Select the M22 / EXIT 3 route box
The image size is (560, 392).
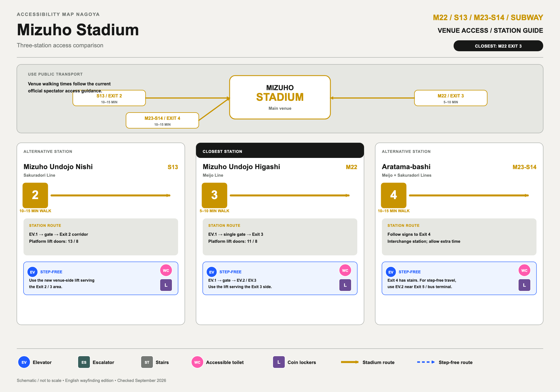[451, 98]
